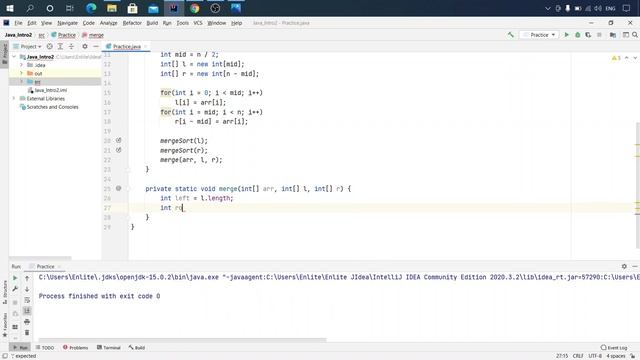Screen dimensions: 640x360
Task: Click 4 spaces indent setting
Action: 616,356
